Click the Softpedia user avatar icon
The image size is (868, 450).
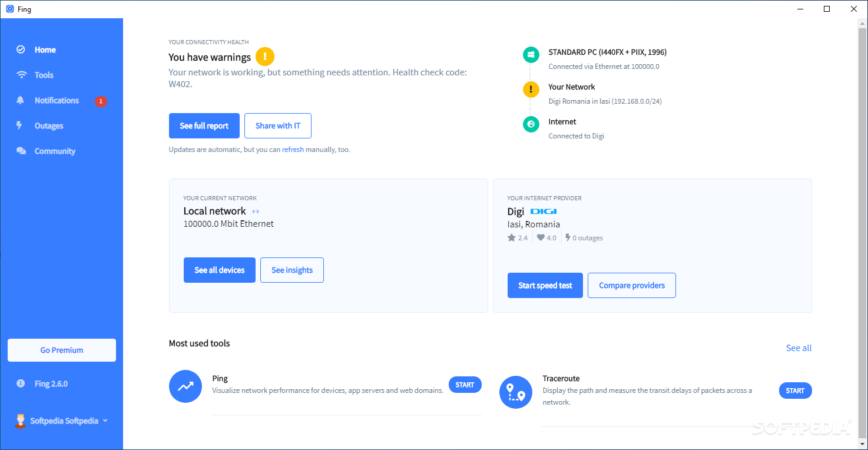pyautogui.click(x=20, y=421)
